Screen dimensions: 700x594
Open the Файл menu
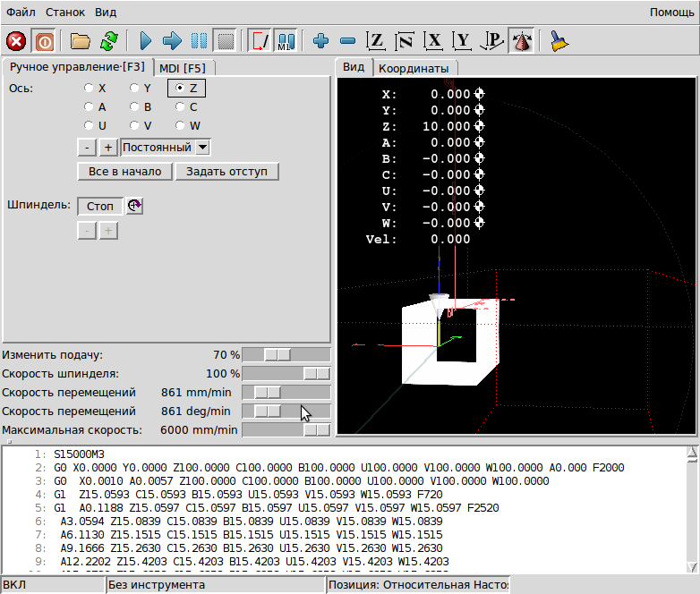click(21, 13)
